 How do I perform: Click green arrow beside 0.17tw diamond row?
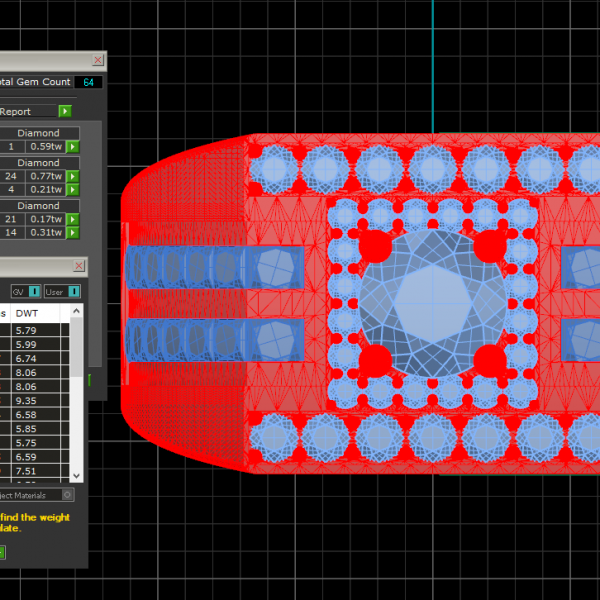pyautogui.click(x=72, y=219)
